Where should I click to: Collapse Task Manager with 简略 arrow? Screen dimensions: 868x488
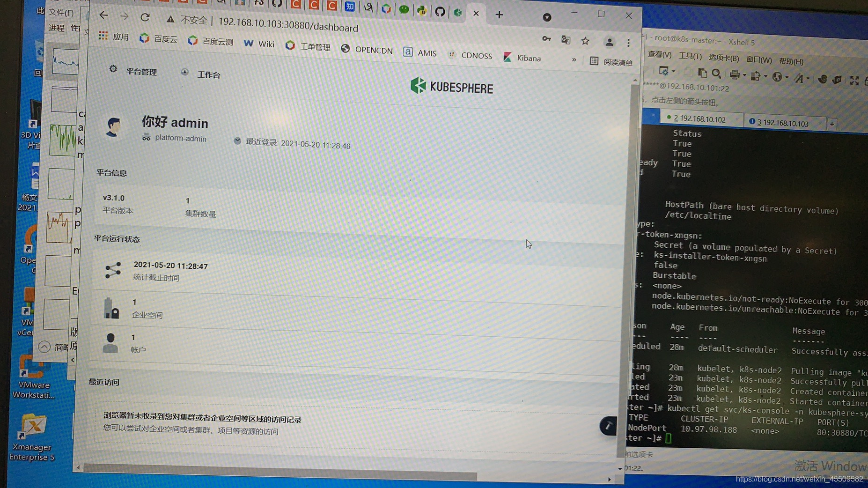point(44,347)
